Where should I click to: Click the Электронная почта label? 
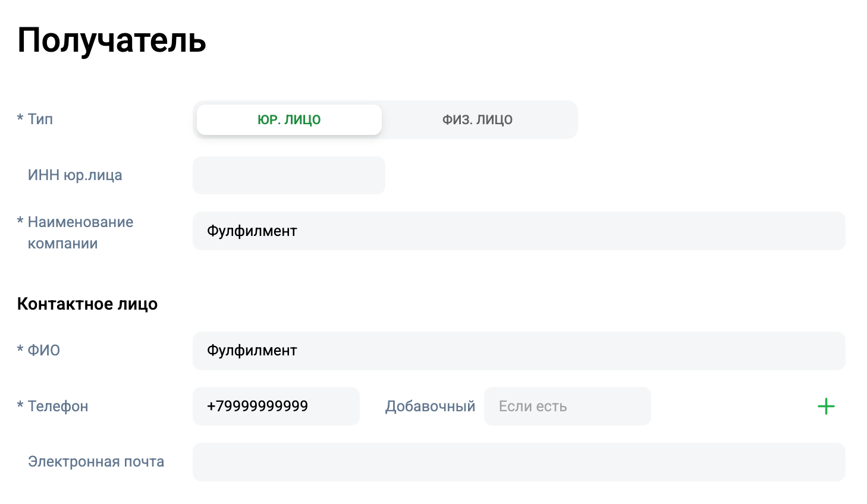point(96,462)
